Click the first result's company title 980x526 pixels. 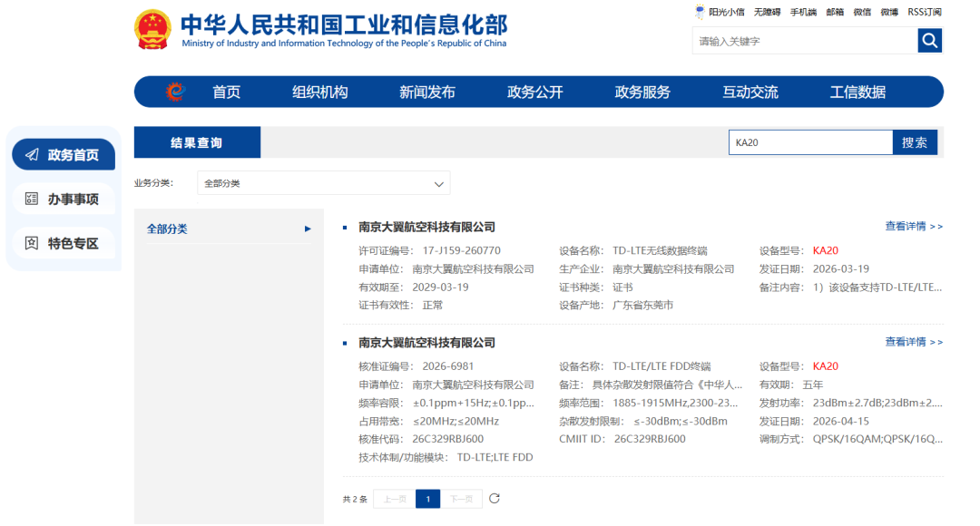pyautogui.click(x=426, y=227)
